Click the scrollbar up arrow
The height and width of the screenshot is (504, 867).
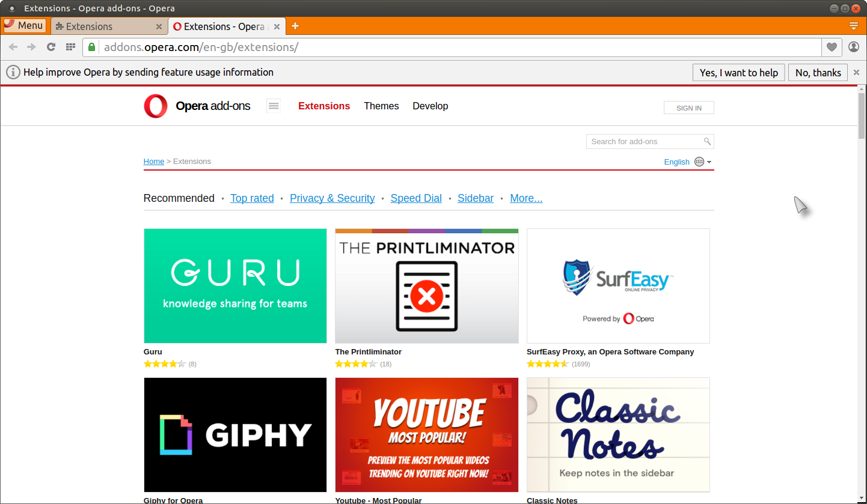(862, 90)
